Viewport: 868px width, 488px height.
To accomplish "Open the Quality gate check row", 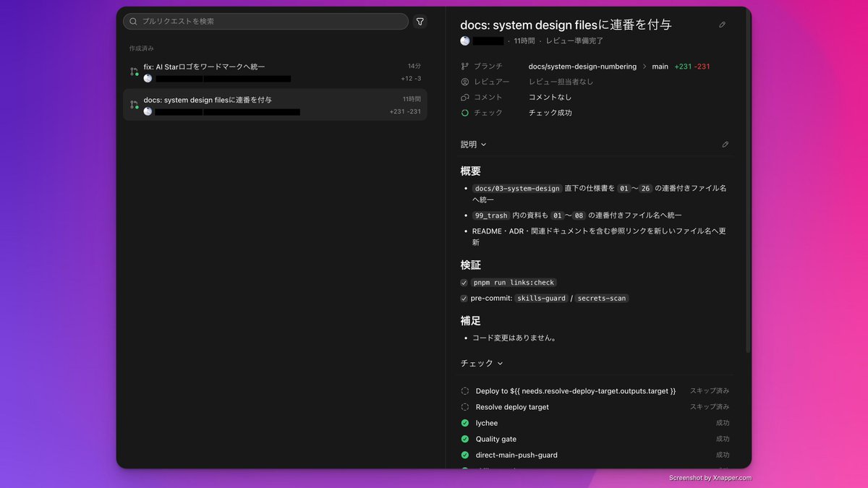I will [595, 439].
